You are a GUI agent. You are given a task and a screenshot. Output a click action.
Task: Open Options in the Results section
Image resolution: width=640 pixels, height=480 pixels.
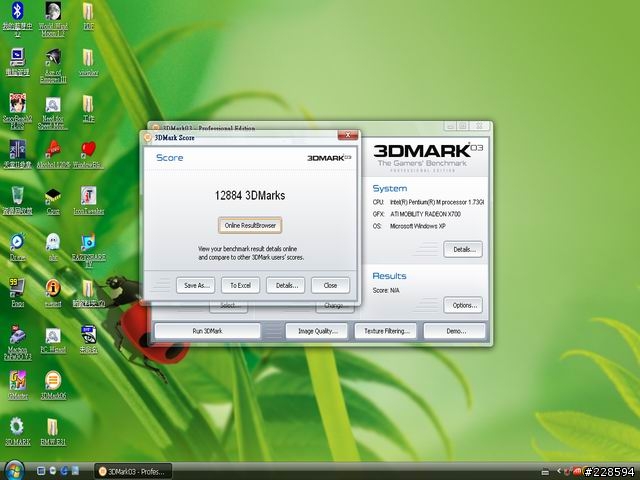tap(463, 305)
